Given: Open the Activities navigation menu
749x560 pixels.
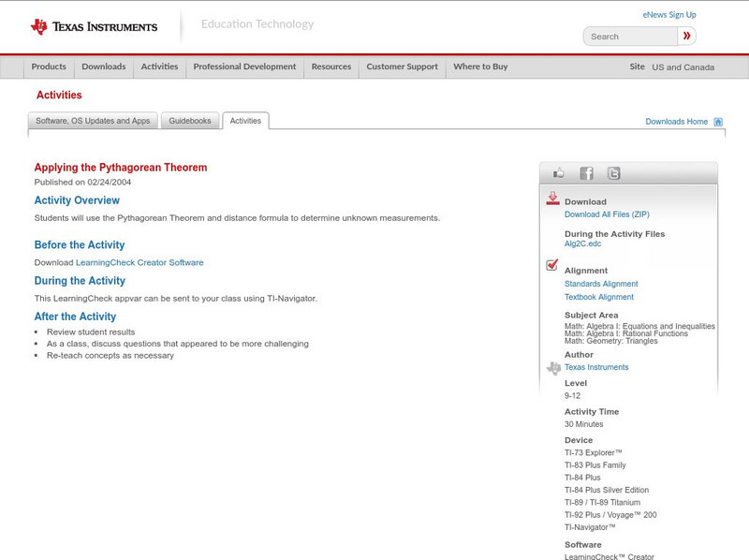Looking at the screenshot, I should (x=159, y=66).
